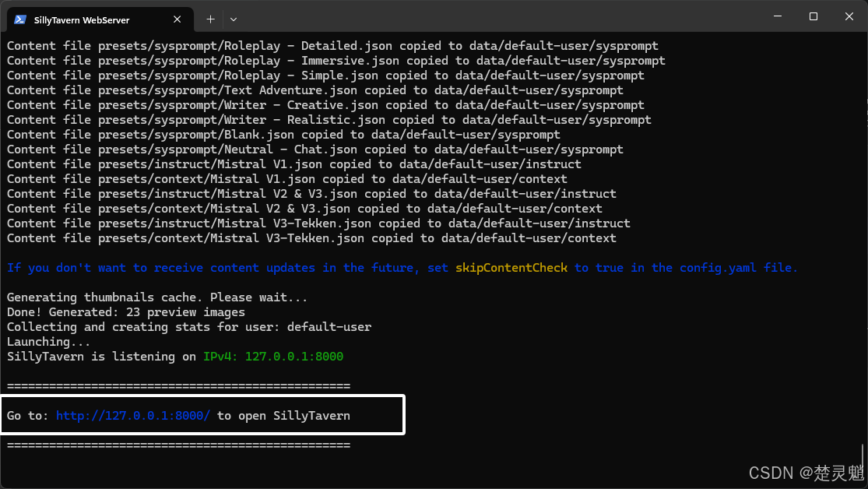
Task: Click the 'Collecting and creating stats' line
Action: tap(188, 327)
